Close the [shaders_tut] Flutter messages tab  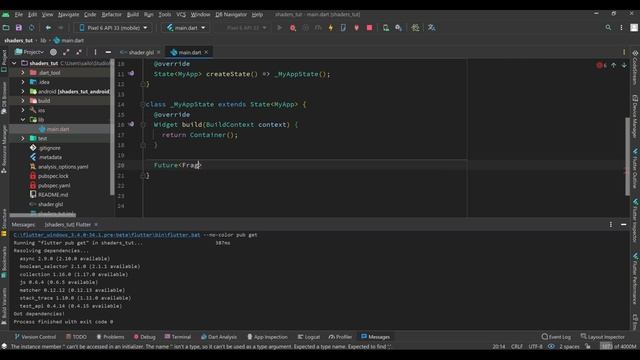96,224
